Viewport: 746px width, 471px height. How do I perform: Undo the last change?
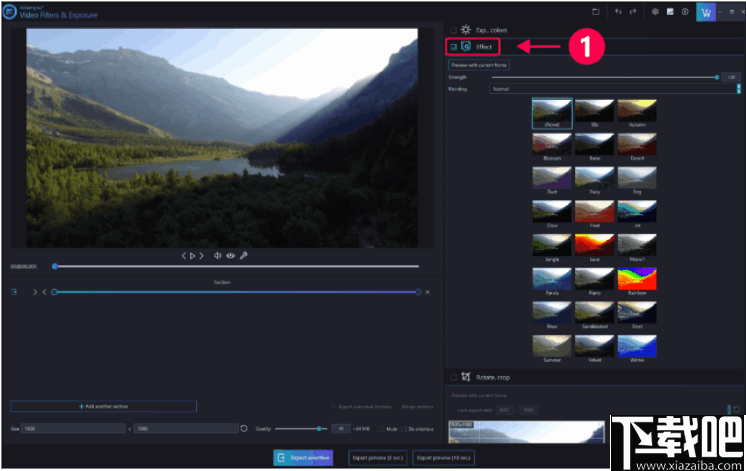coord(618,12)
